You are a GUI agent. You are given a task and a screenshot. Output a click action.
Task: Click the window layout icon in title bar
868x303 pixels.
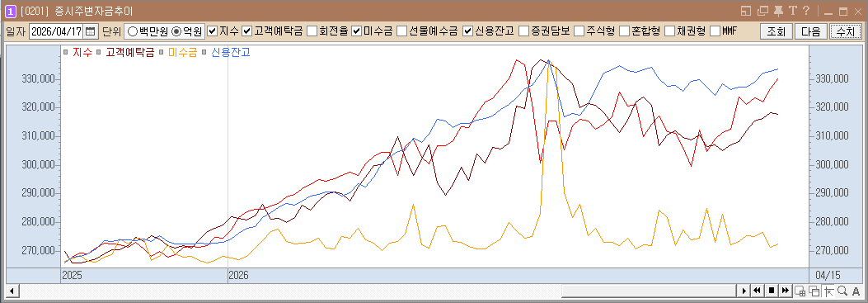pyautogui.click(x=745, y=11)
